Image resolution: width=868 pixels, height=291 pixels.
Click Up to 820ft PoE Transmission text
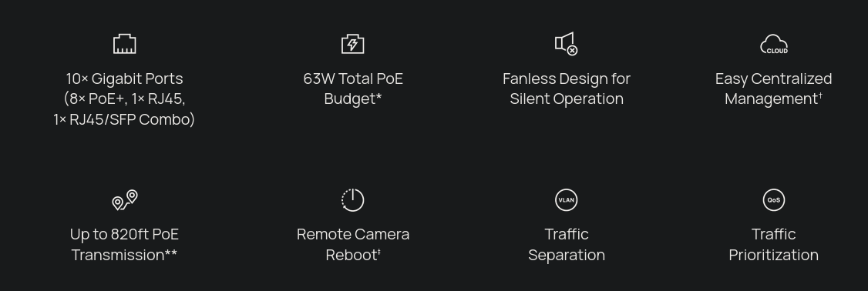tap(125, 245)
